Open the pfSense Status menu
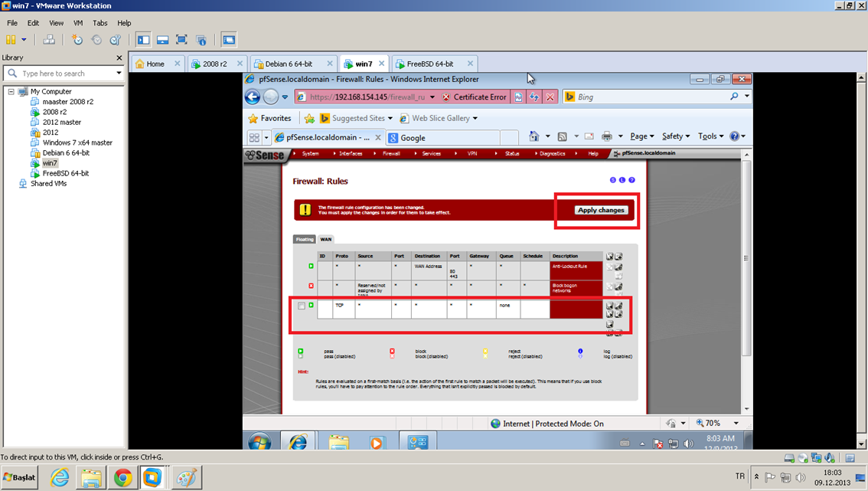This screenshot has width=868, height=491. pos(512,153)
